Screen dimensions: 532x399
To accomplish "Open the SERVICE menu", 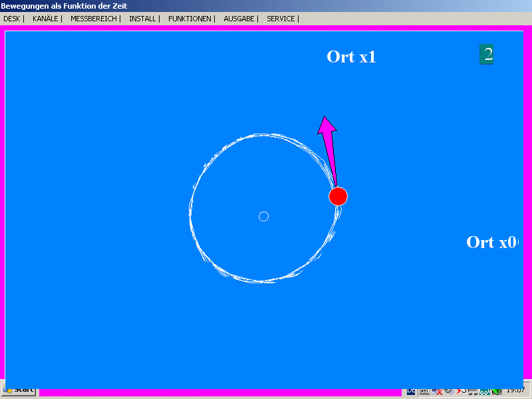I will coord(281,19).
